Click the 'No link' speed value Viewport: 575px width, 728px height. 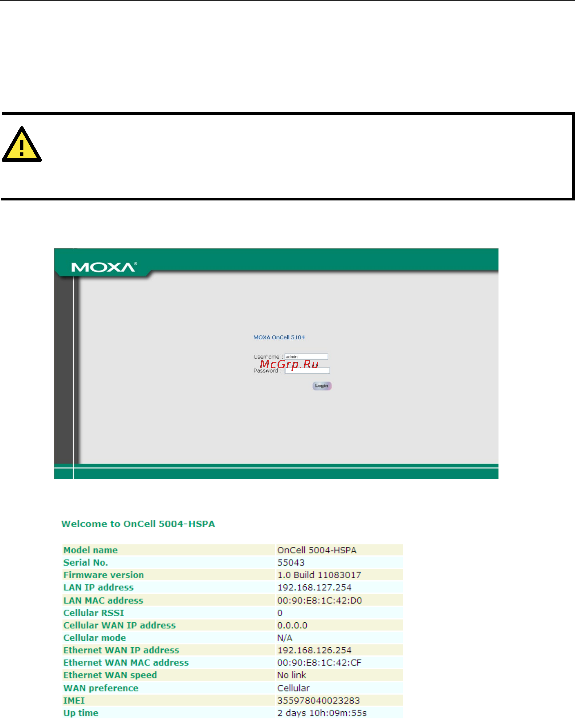[292, 675]
